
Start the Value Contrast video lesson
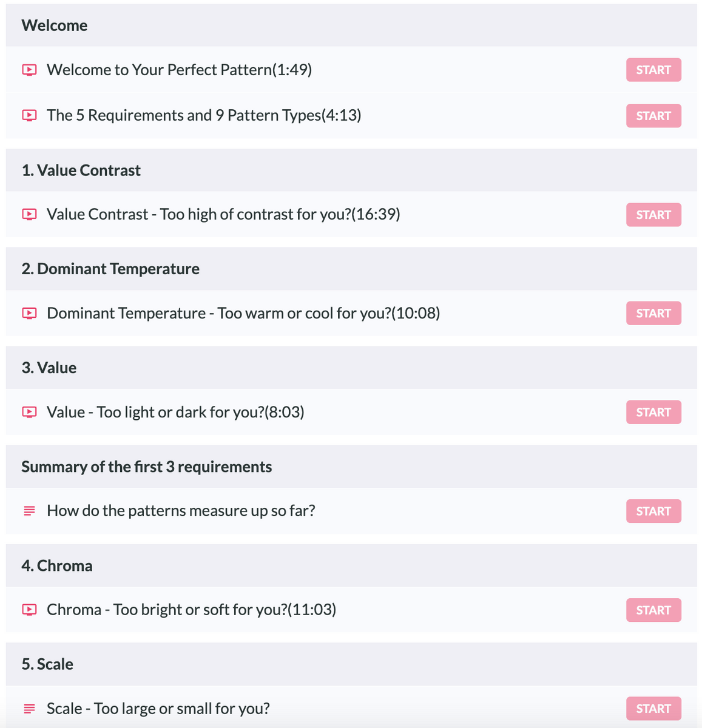point(653,215)
